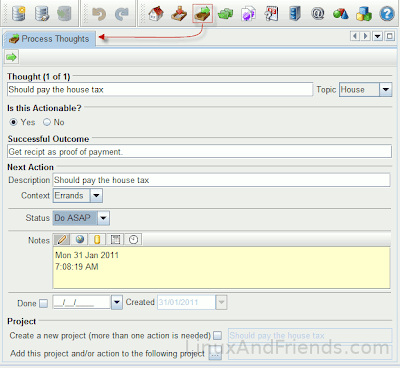Click inside the yellow Notes area
Screen dimensions: 400x368
pyautogui.click(x=222, y=268)
